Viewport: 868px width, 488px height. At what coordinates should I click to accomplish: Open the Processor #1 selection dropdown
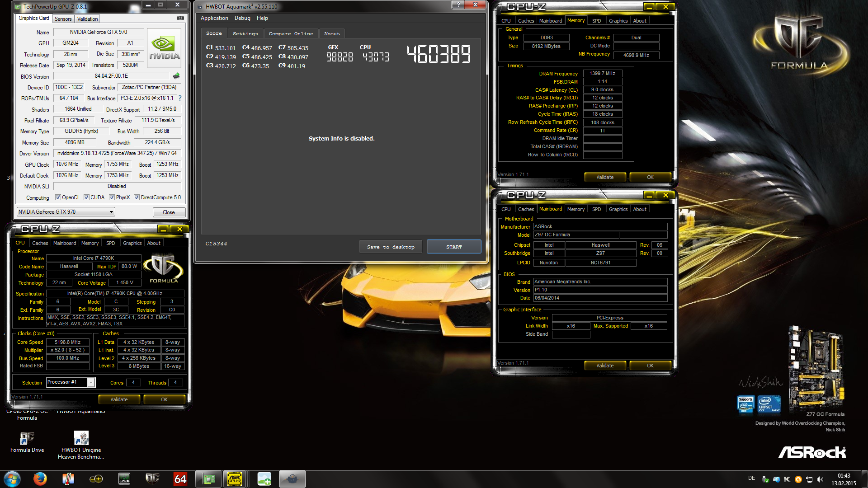click(x=71, y=382)
